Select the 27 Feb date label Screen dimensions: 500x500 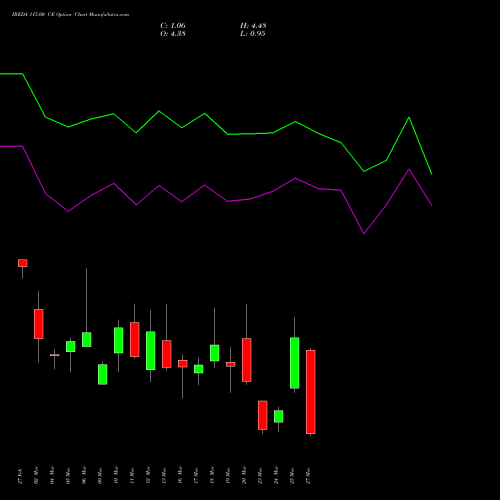20,476
